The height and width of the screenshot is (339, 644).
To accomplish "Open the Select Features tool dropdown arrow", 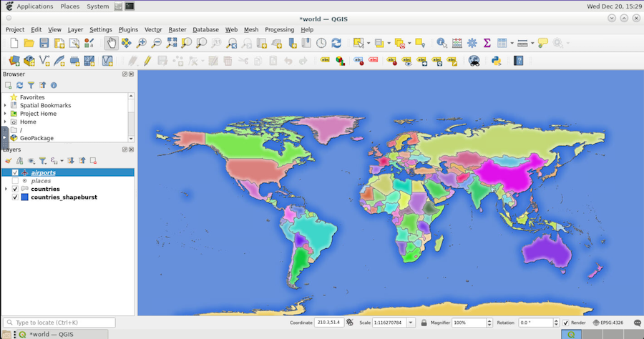I will 369,43.
